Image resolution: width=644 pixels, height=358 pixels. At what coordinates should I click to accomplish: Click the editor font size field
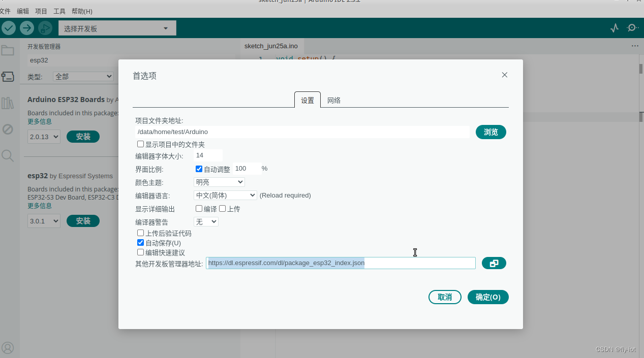point(208,155)
